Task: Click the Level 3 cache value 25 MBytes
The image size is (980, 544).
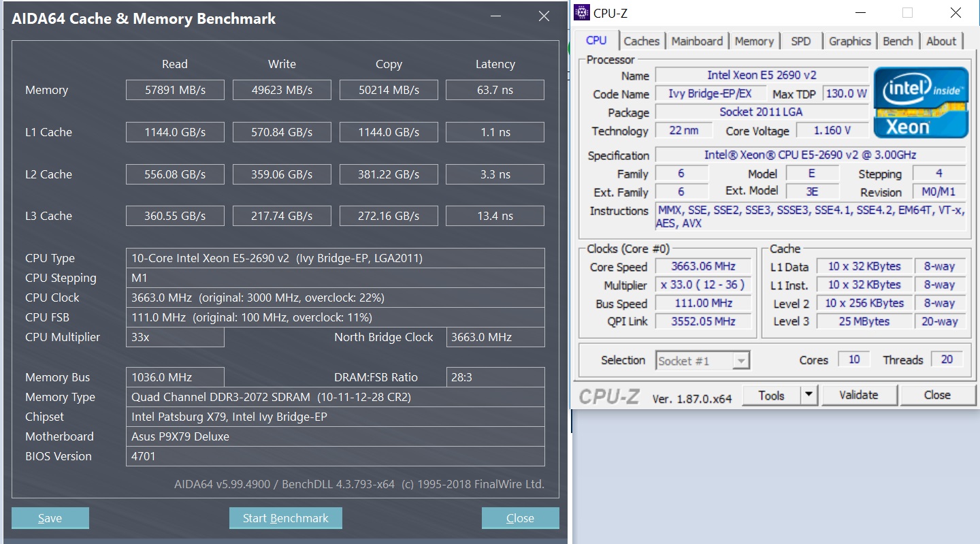Action: [864, 321]
